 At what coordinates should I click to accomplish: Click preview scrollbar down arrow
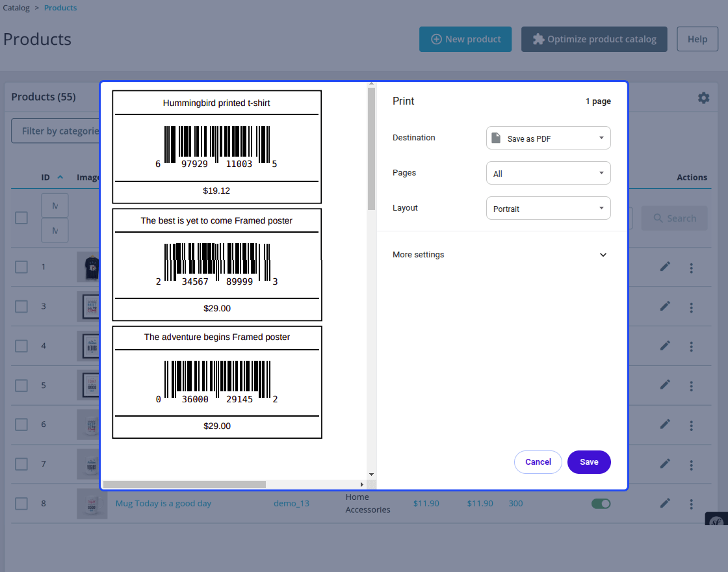[371, 474]
